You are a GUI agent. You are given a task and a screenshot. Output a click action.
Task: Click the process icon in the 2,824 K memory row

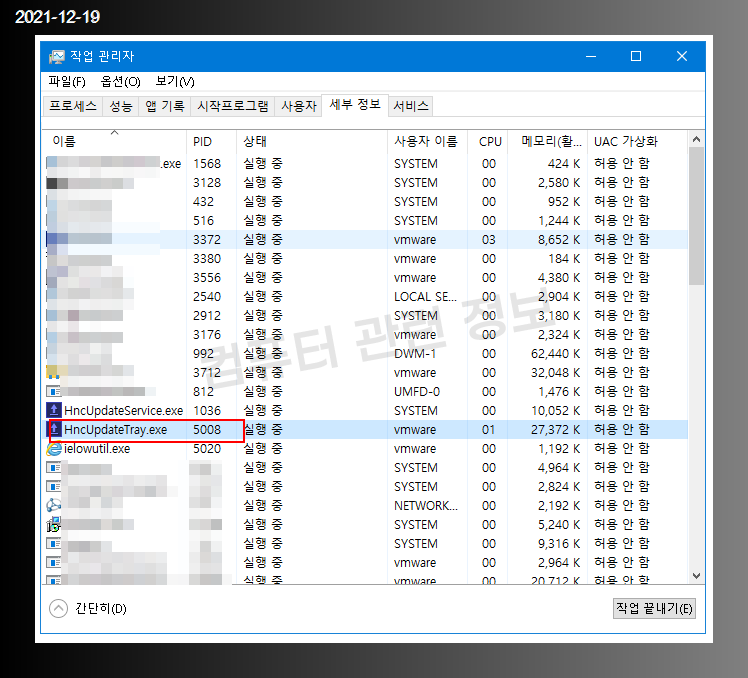click(53, 487)
